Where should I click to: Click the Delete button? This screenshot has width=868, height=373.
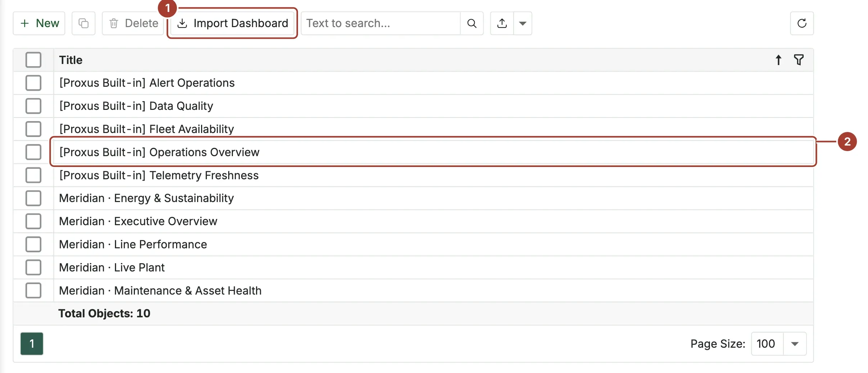pos(133,23)
